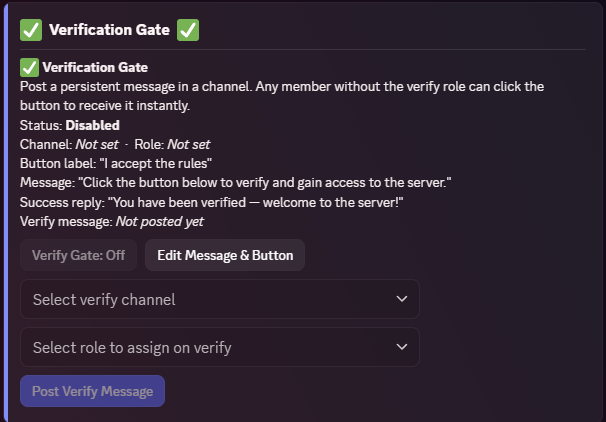Click the large Verification Gate embed title
The height and width of the screenshot is (422, 606).
tap(109, 30)
